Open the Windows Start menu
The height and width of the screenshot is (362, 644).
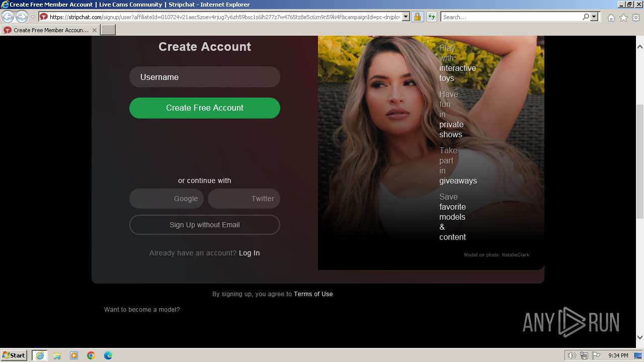tap(14, 355)
